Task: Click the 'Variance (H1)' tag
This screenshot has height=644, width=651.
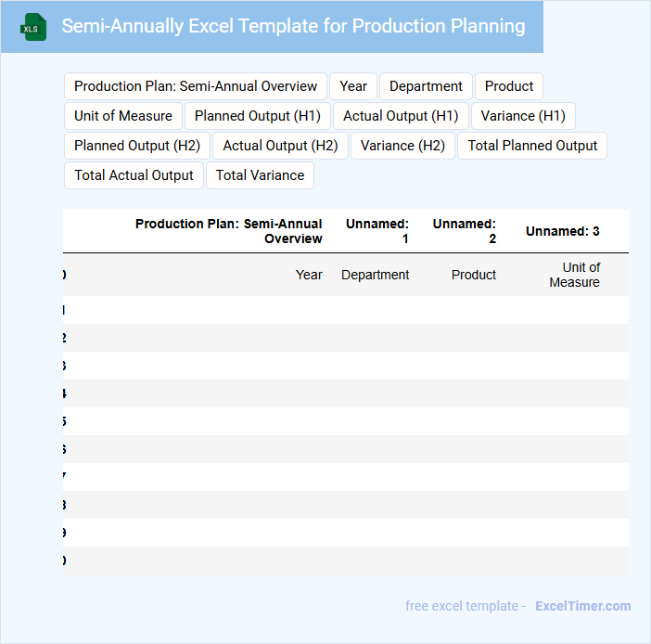Action: [x=523, y=116]
